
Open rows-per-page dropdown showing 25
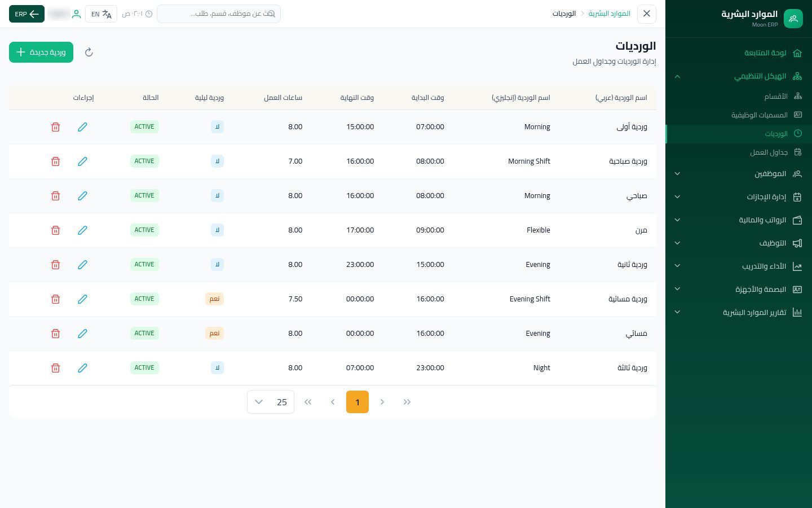tap(271, 402)
